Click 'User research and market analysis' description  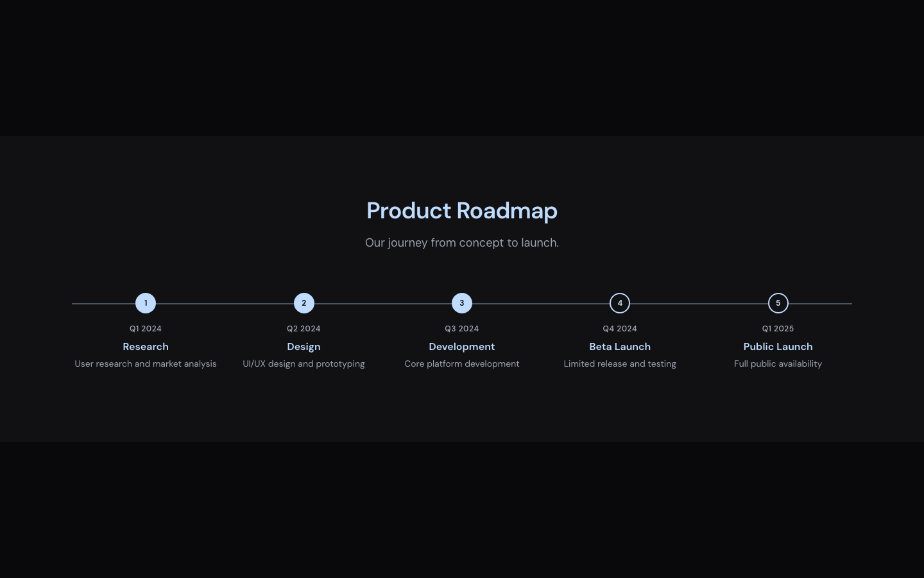[x=146, y=364]
